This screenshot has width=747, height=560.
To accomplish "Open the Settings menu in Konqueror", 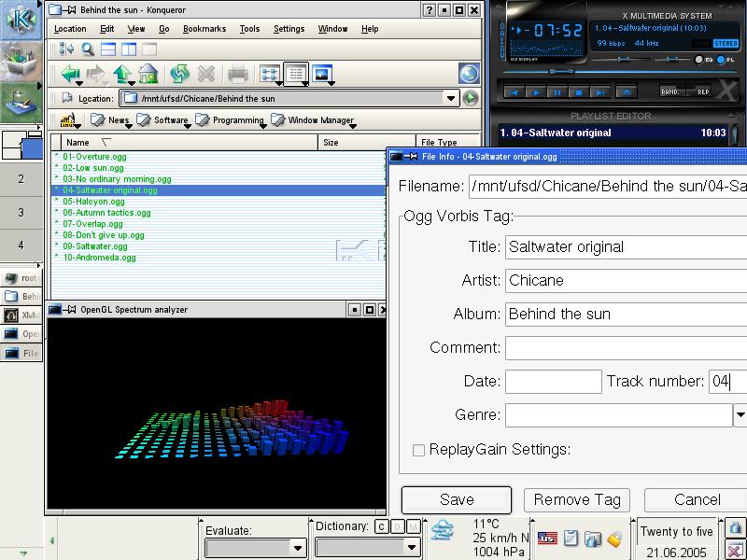I will (289, 29).
